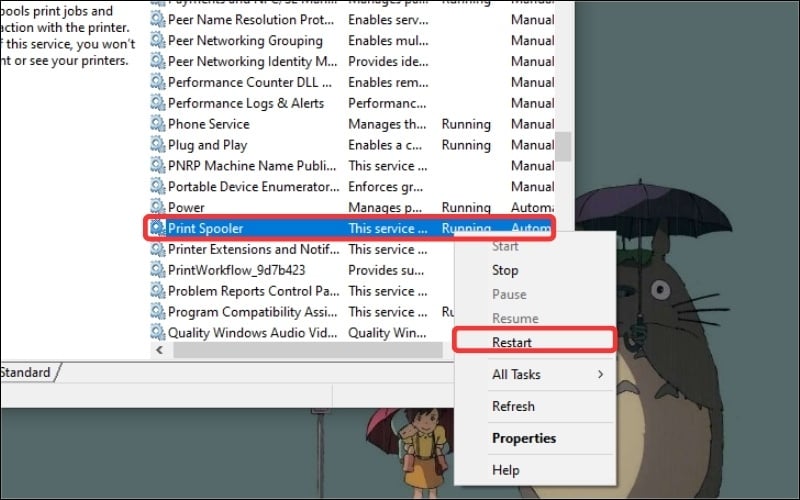800x500 pixels.
Task: Click the Peer Networking Identity Manager gear icon
Action: click(157, 61)
